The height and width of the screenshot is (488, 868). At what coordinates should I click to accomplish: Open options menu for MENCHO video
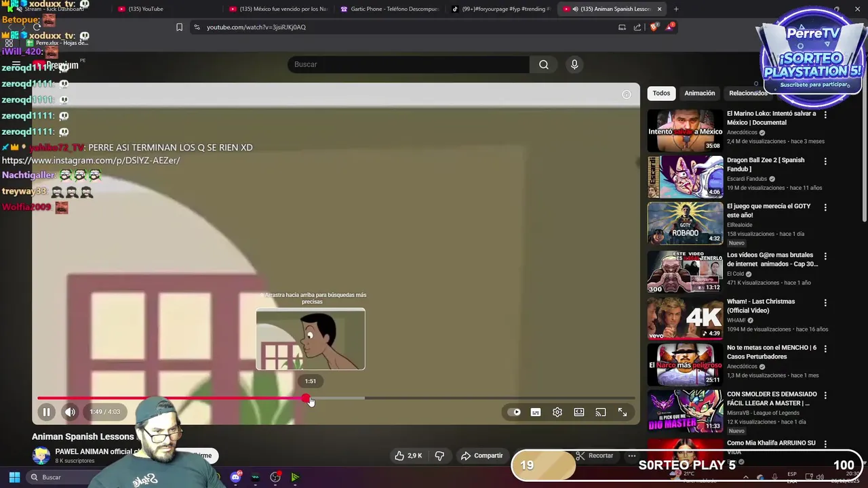click(825, 349)
